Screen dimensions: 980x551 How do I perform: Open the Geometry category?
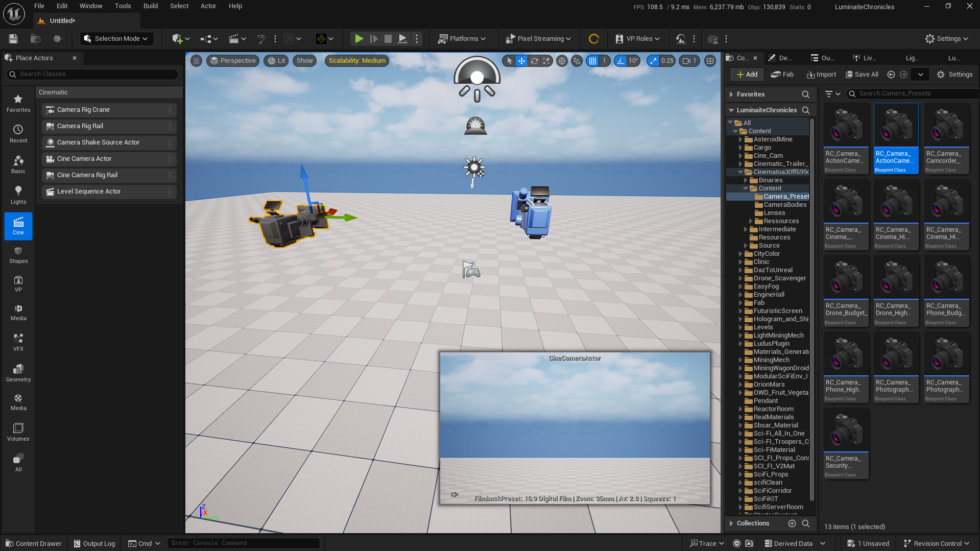[18, 373]
